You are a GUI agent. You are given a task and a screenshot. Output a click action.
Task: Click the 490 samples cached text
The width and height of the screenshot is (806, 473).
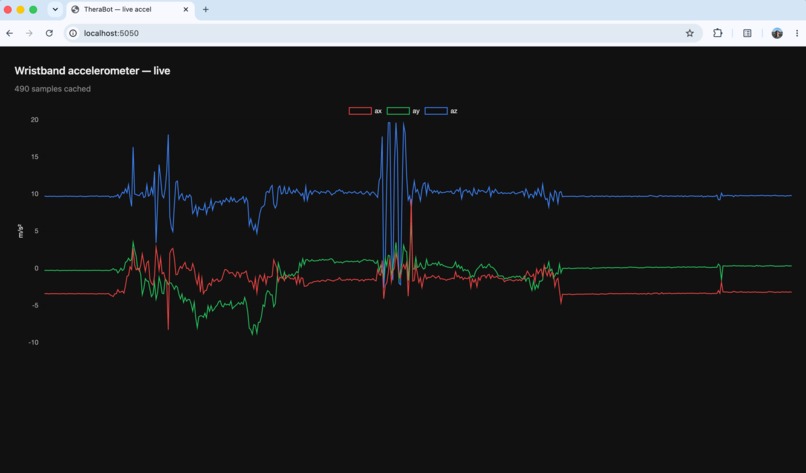coord(52,89)
